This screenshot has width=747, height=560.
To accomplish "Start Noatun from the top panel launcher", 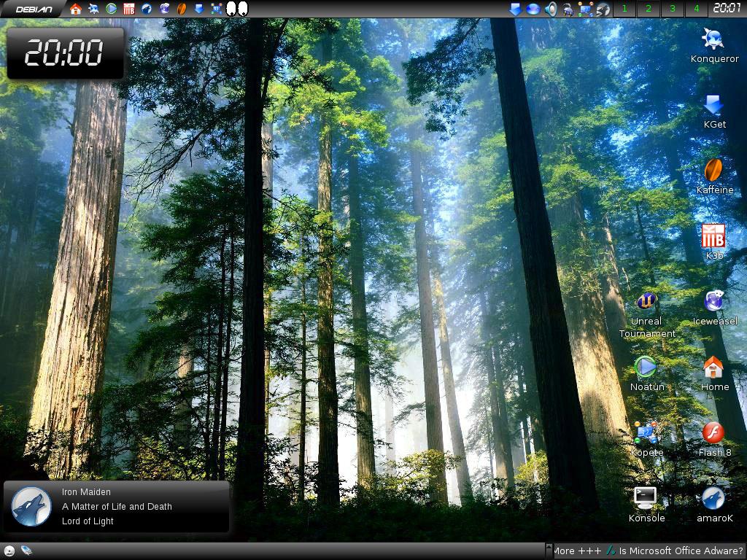I will 111,9.
